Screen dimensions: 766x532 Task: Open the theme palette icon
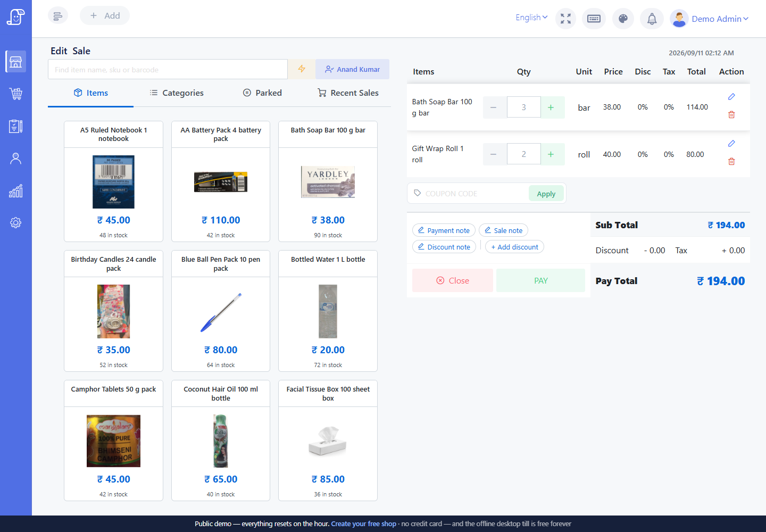(x=623, y=19)
